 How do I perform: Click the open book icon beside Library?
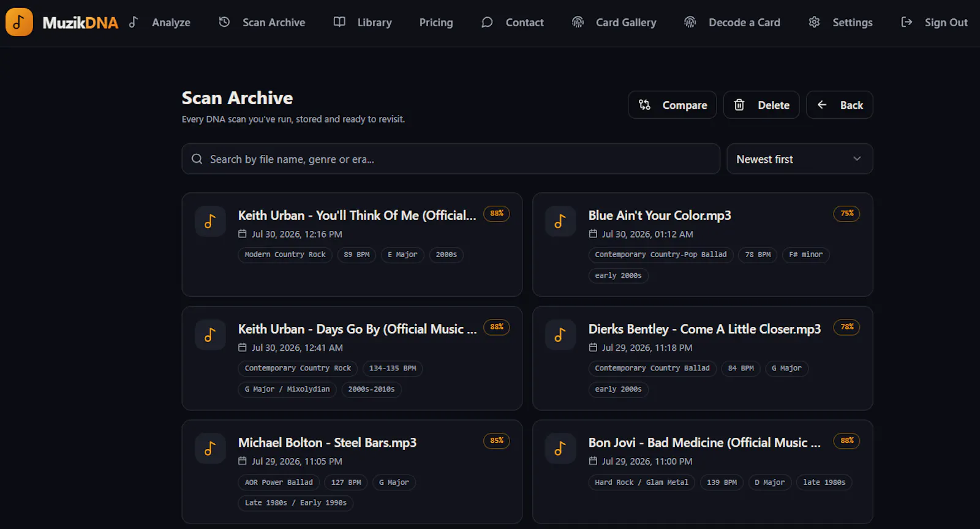click(x=339, y=22)
